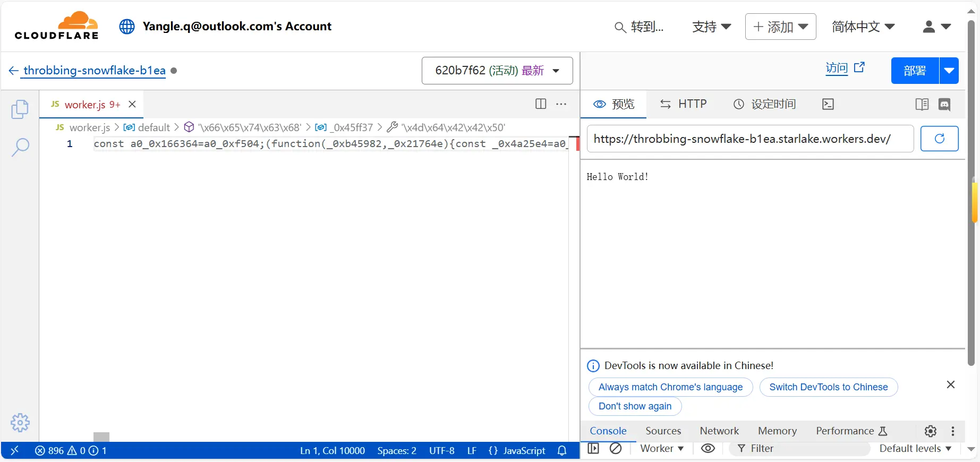
Task: Select the DevTools Network tab
Action: (719, 431)
